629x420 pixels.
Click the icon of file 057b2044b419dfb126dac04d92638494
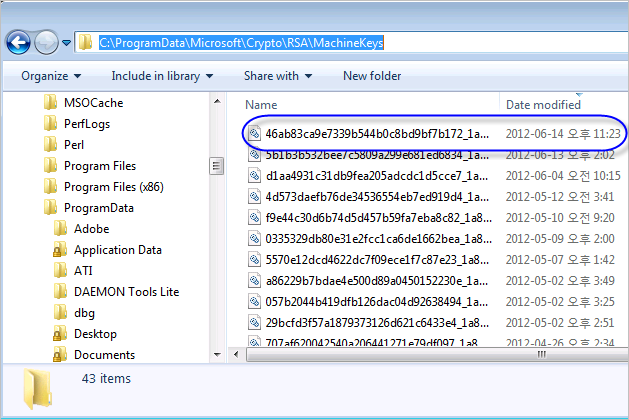pos(254,302)
